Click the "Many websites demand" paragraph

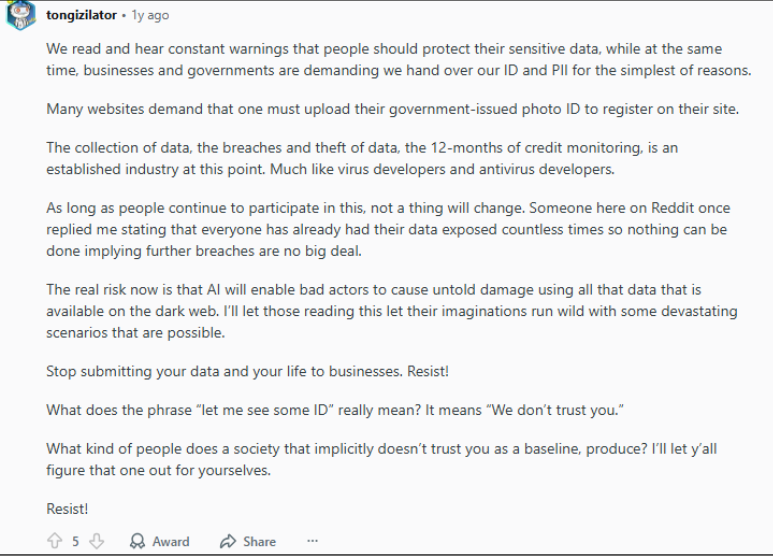pos(392,108)
